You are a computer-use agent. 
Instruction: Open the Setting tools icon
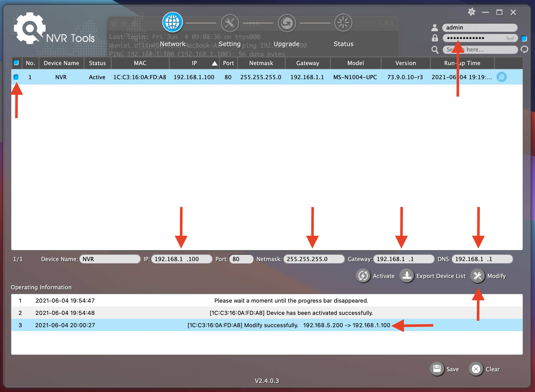coord(230,23)
